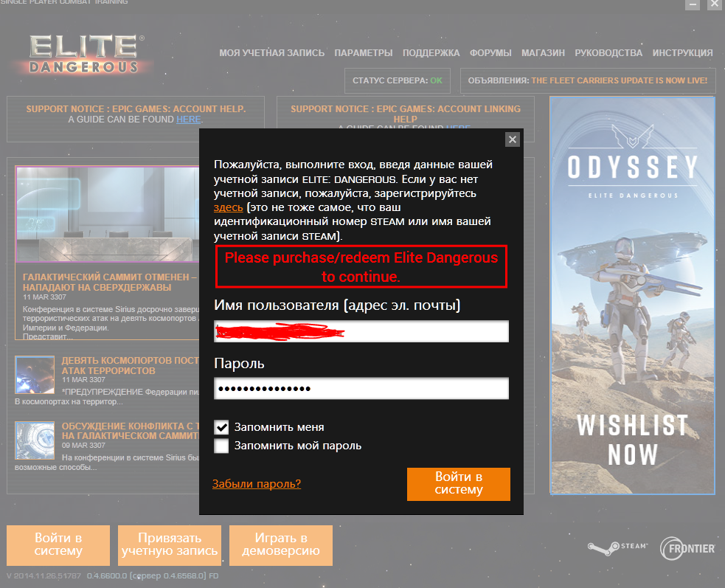Open the 'ОБСУЖДЕНИЕ КОНФЛИКТА' news thumbnail
This screenshot has height=588, width=725.
[x=35, y=440]
